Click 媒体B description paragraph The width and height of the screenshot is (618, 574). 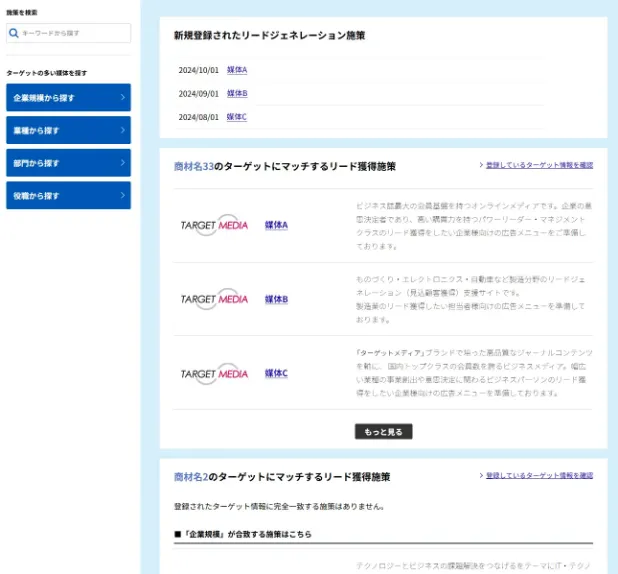click(x=471, y=300)
